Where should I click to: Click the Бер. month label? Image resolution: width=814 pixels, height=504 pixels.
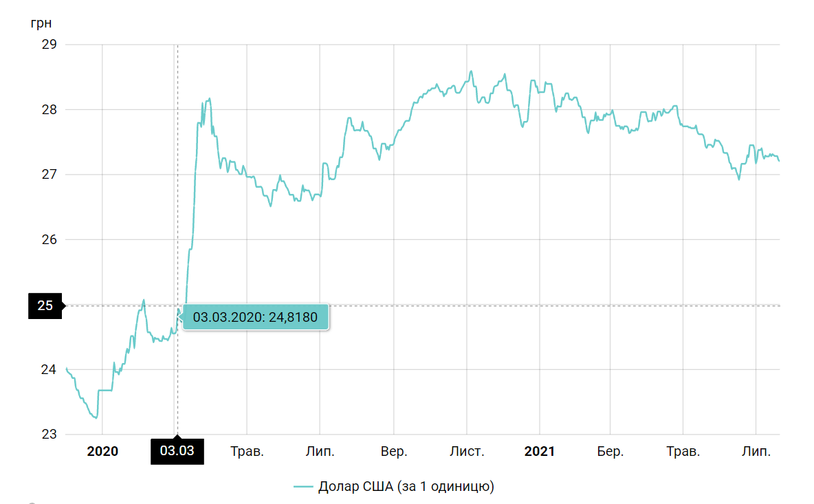610,452
